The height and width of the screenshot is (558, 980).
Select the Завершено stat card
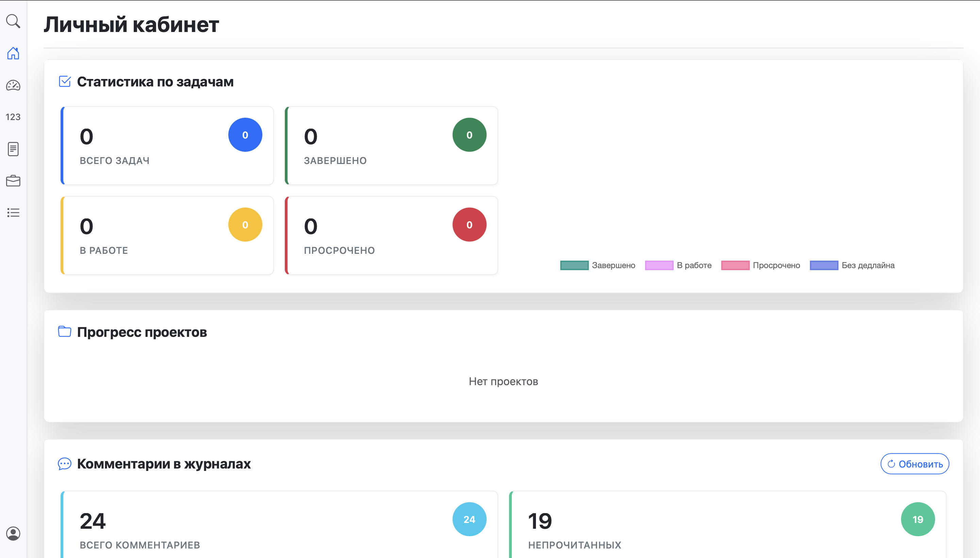pyautogui.click(x=391, y=146)
